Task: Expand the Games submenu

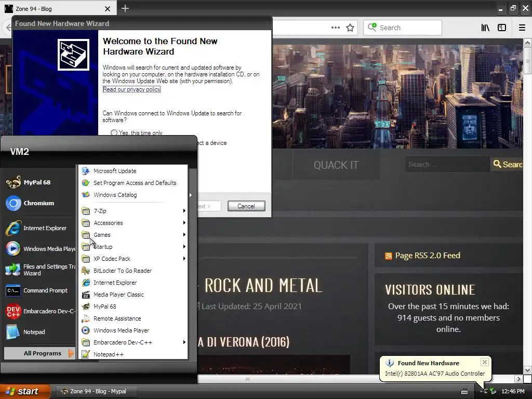Action: tap(133, 235)
